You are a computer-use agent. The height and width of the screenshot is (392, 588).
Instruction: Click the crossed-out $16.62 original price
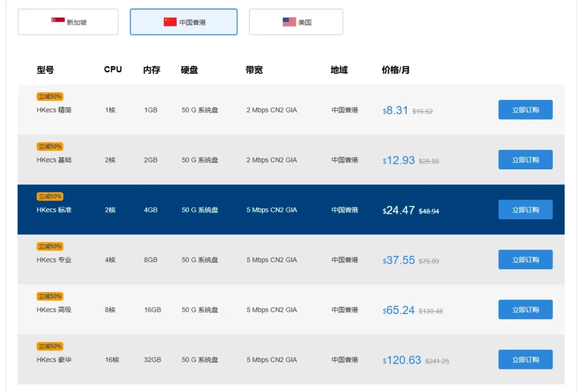[423, 111]
